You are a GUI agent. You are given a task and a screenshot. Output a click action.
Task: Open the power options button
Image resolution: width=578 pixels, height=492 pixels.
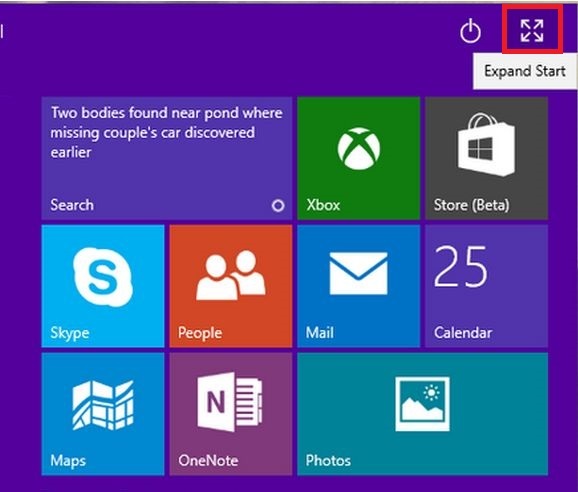point(470,31)
